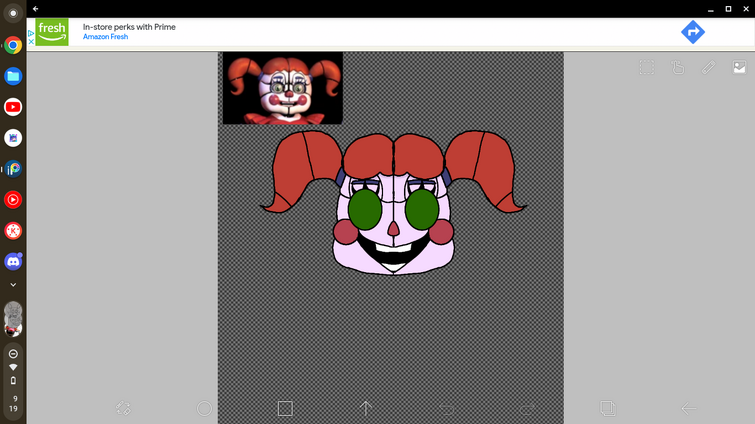This screenshot has height=424, width=755.
Task: Click the back arrow in bottom toolbar
Action: (689, 408)
